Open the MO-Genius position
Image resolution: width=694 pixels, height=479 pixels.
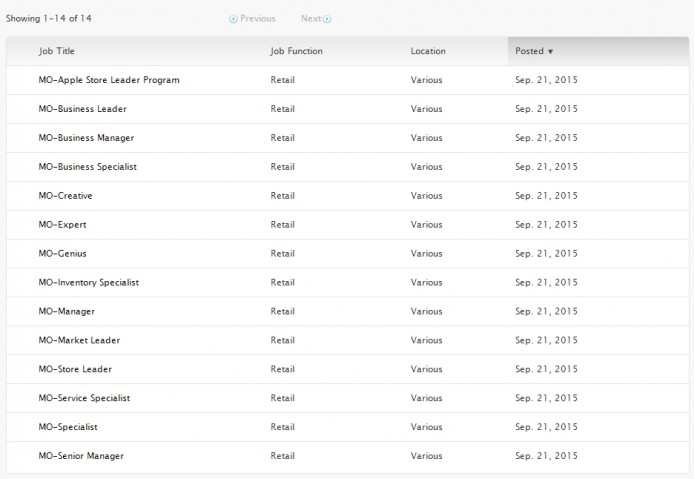pos(62,254)
